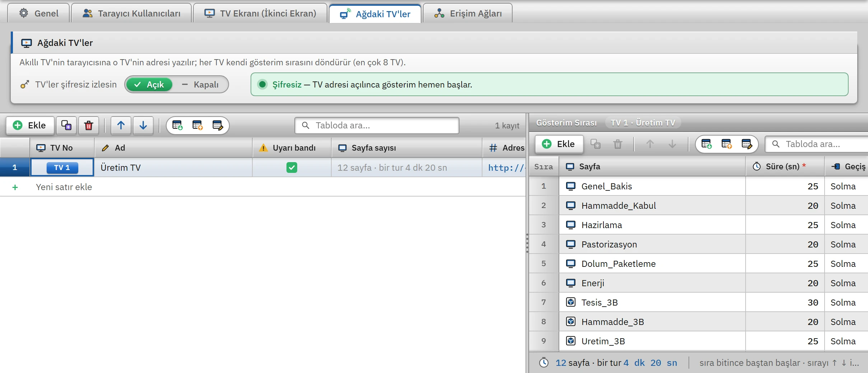Move the selected TV up
This screenshot has height=373, width=868.
pyautogui.click(x=121, y=125)
